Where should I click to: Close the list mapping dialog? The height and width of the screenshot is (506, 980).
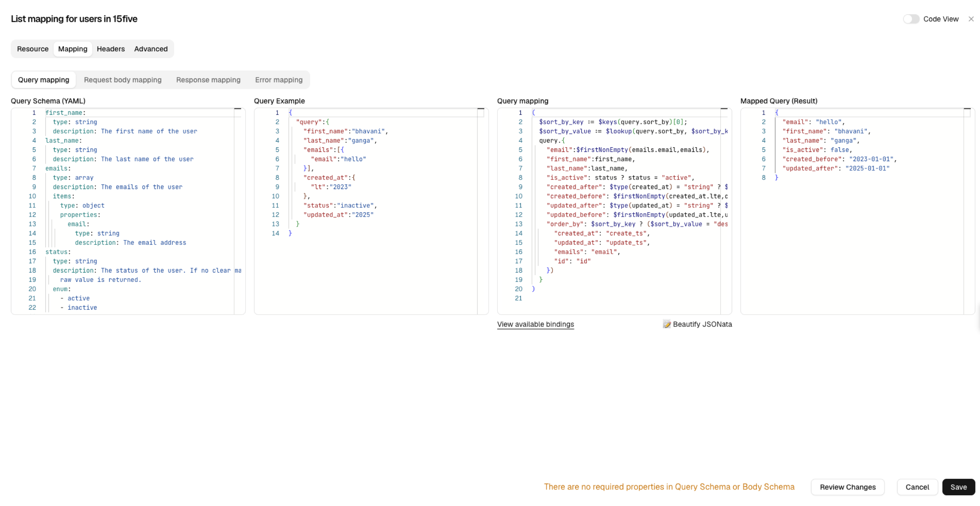coord(971,19)
